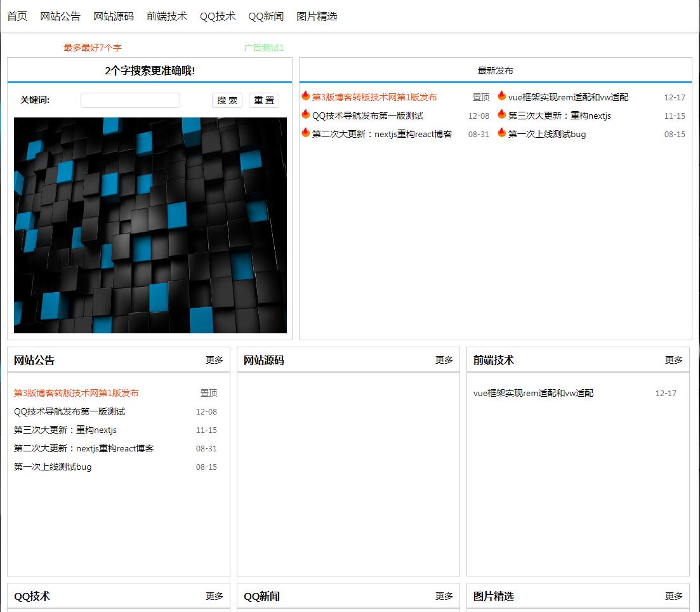Open QQ新闻 in the top navigation bar
The width and height of the screenshot is (700, 612).
(x=266, y=17)
